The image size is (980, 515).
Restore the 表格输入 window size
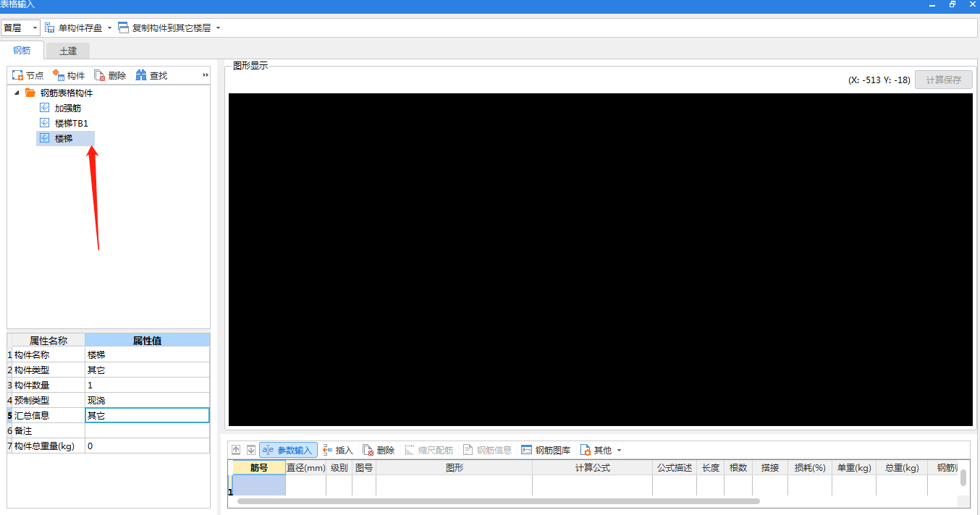[952, 4]
